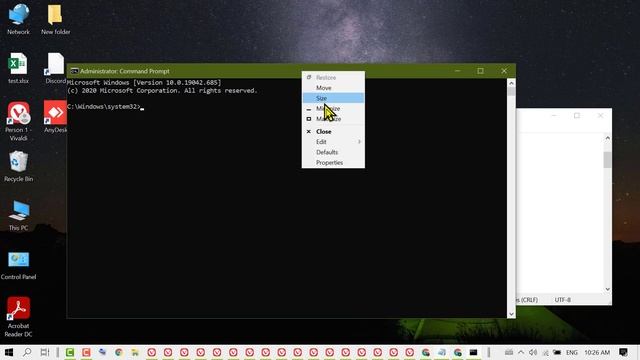This screenshot has width=640, height=360.
Task: Select the Recycle Bin icon
Action: point(18,166)
